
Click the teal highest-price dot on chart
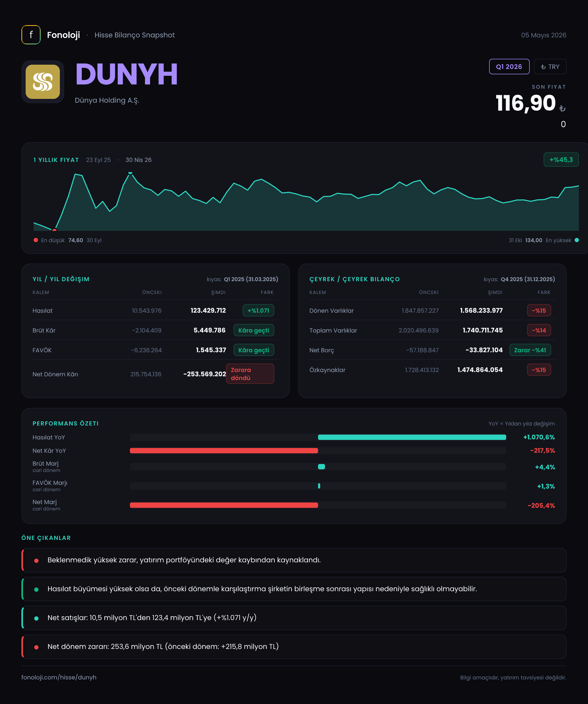pos(130,173)
